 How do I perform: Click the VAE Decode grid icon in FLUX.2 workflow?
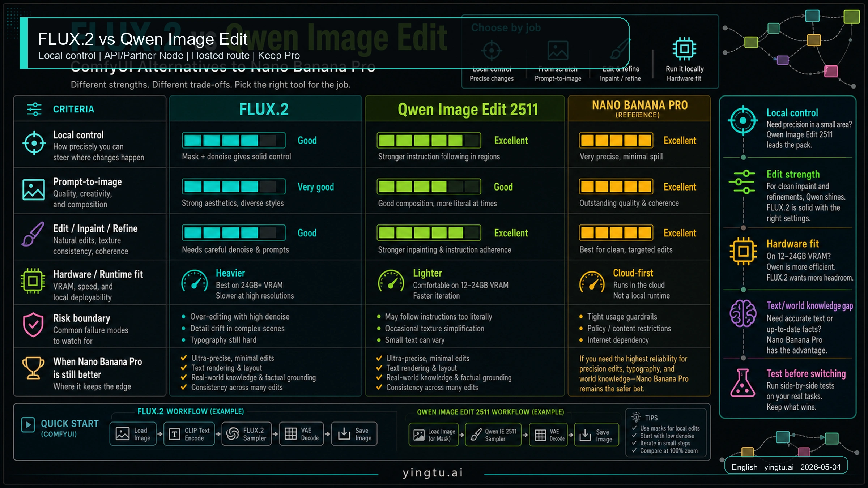[x=290, y=434]
